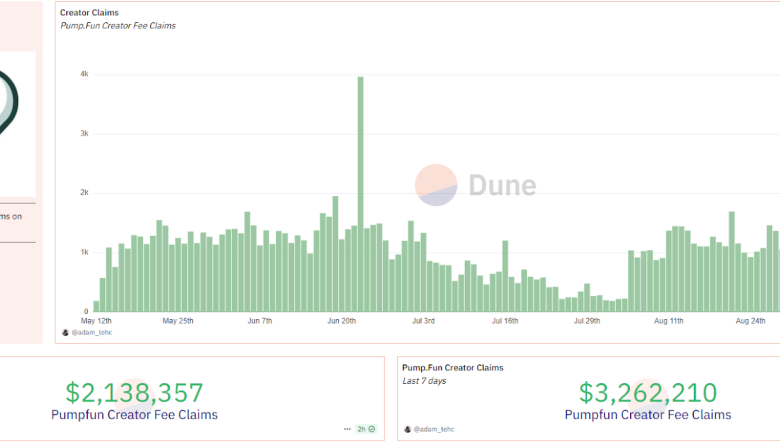Click the 4k label on the y-axis
Screen dimensions: 780x447
(x=85, y=75)
